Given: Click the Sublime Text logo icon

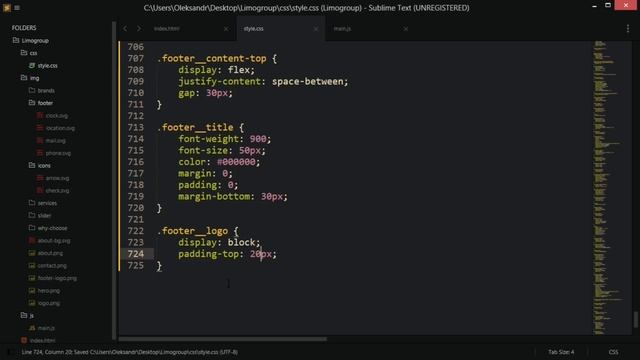Looking at the screenshot, I should click(x=7, y=7).
